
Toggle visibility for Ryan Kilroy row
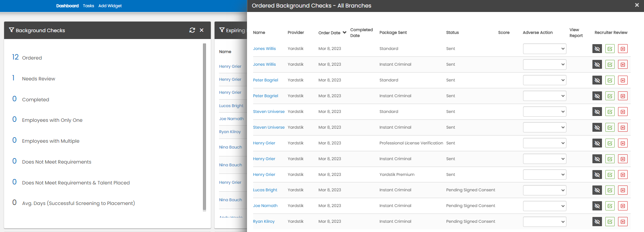click(597, 222)
